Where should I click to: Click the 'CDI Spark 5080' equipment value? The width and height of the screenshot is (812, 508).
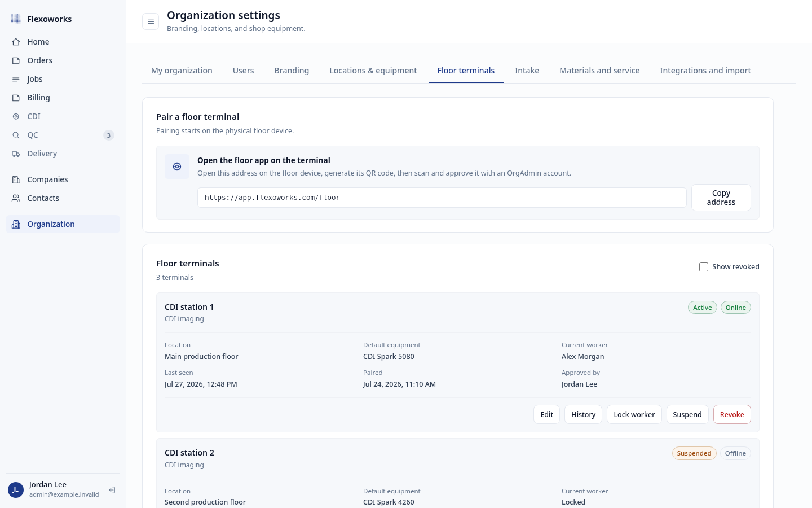point(389,357)
